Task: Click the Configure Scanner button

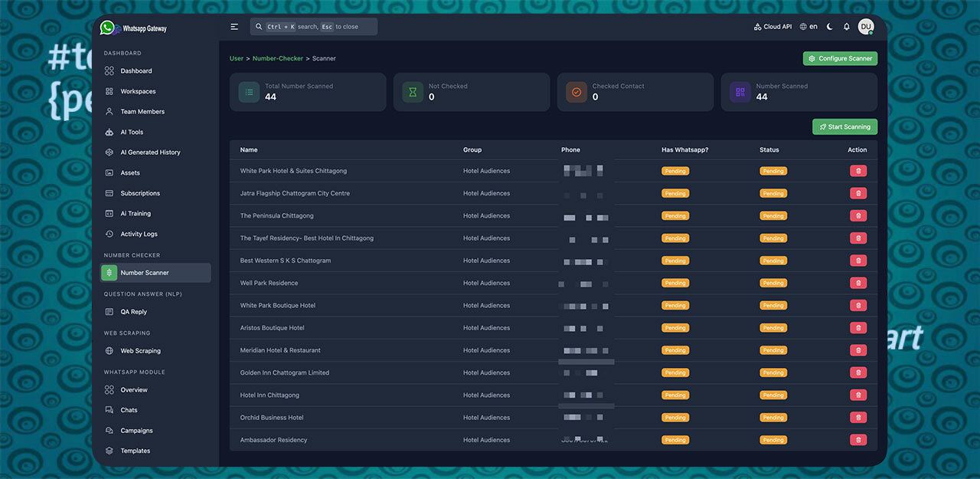Action: (840, 58)
